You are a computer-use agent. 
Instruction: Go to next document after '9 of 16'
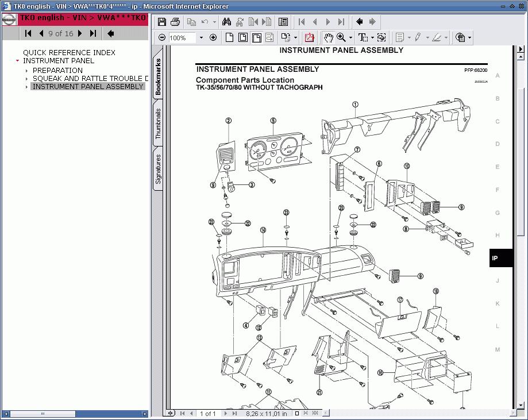tap(80, 33)
